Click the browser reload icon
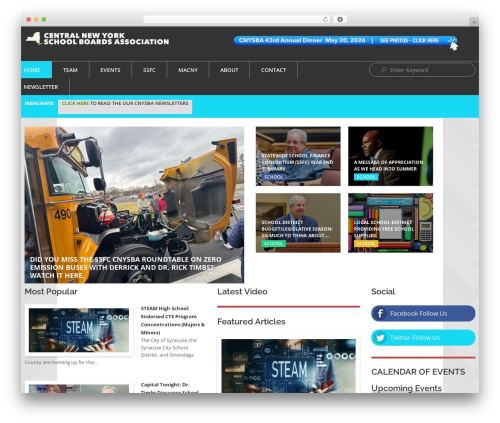Screen dimensions: 500x423 [x=325, y=19]
